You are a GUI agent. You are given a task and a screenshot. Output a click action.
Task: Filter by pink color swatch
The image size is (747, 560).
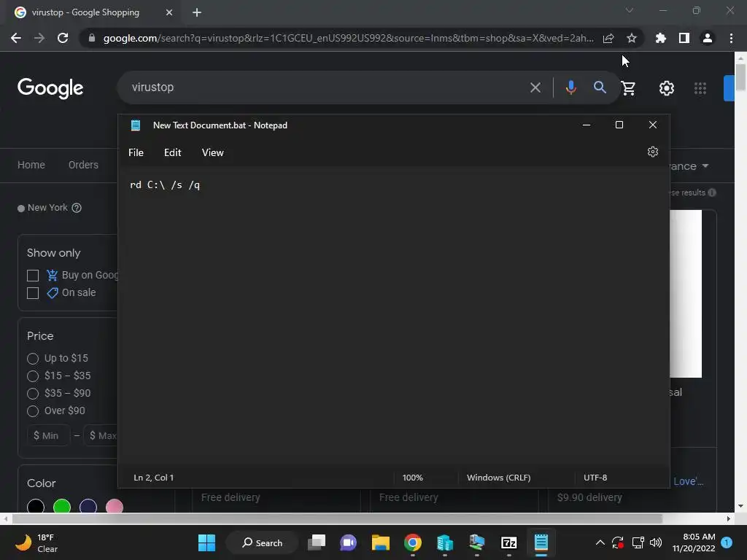(x=115, y=507)
